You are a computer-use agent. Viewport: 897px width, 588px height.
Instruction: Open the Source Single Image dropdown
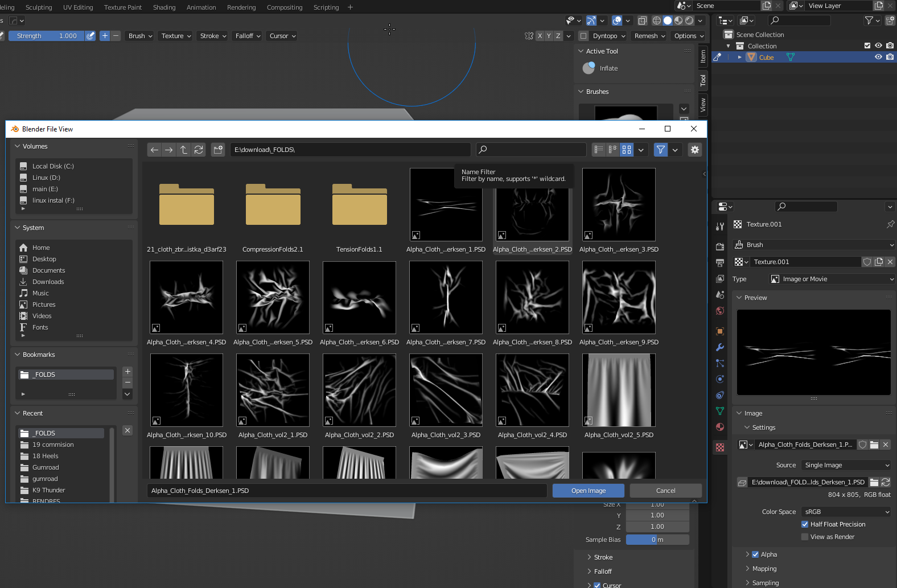click(845, 465)
